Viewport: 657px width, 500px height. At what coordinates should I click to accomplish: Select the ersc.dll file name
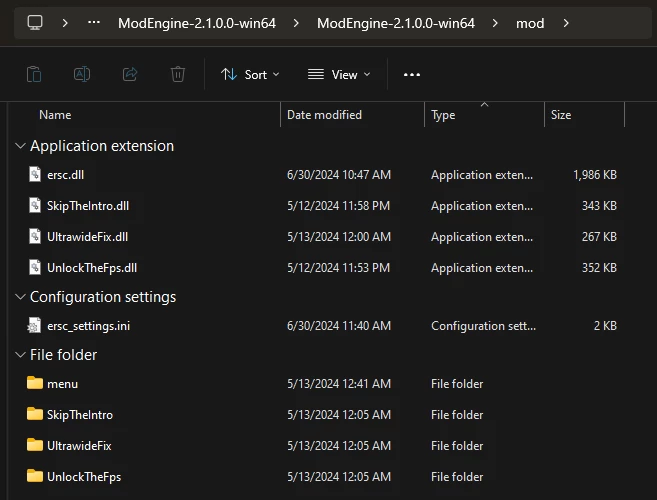pyautogui.click(x=65, y=175)
